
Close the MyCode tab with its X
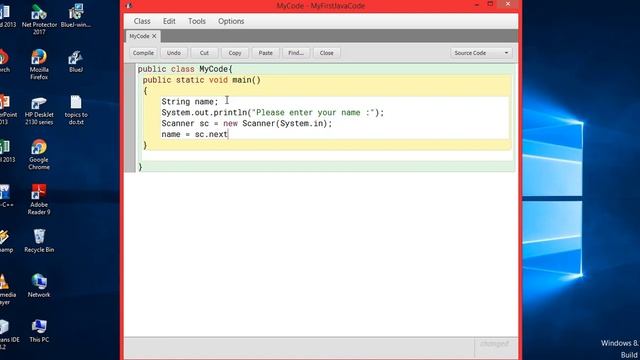tap(154, 36)
